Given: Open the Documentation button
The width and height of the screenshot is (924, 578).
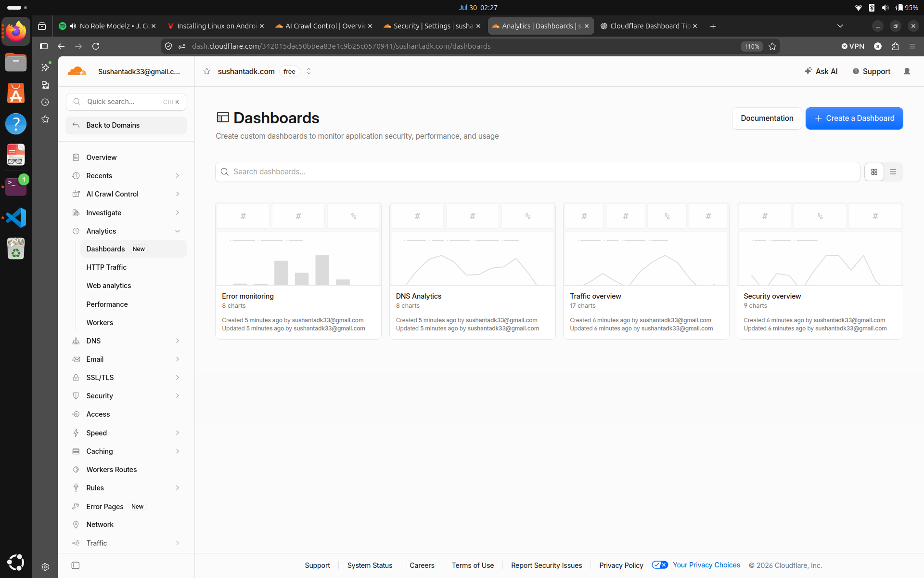Looking at the screenshot, I should tap(767, 118).
